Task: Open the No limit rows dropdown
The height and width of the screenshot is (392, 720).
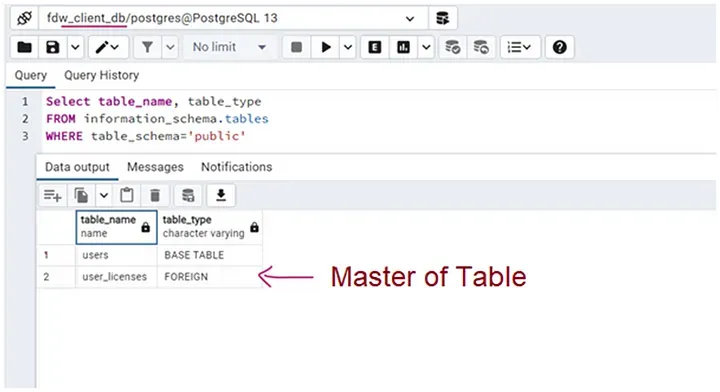Action: pos(230,47)
